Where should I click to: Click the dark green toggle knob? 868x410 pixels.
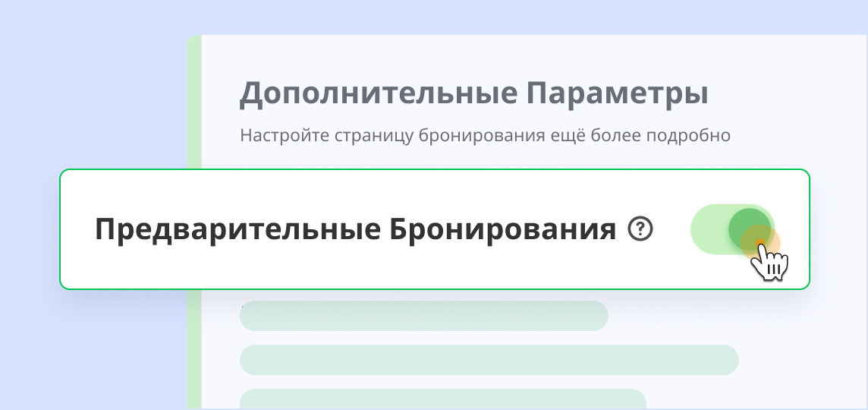[x=749, y=227]
